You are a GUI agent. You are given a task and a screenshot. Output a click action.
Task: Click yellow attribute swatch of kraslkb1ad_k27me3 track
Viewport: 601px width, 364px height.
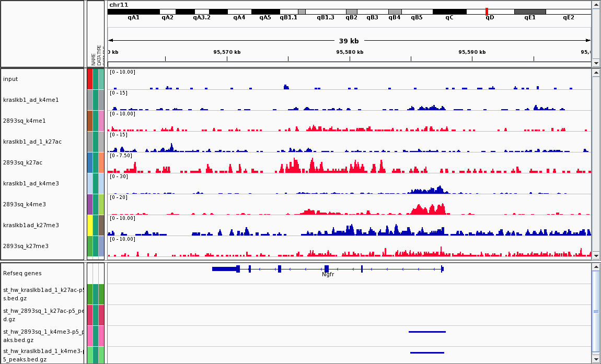pos(90,225)
